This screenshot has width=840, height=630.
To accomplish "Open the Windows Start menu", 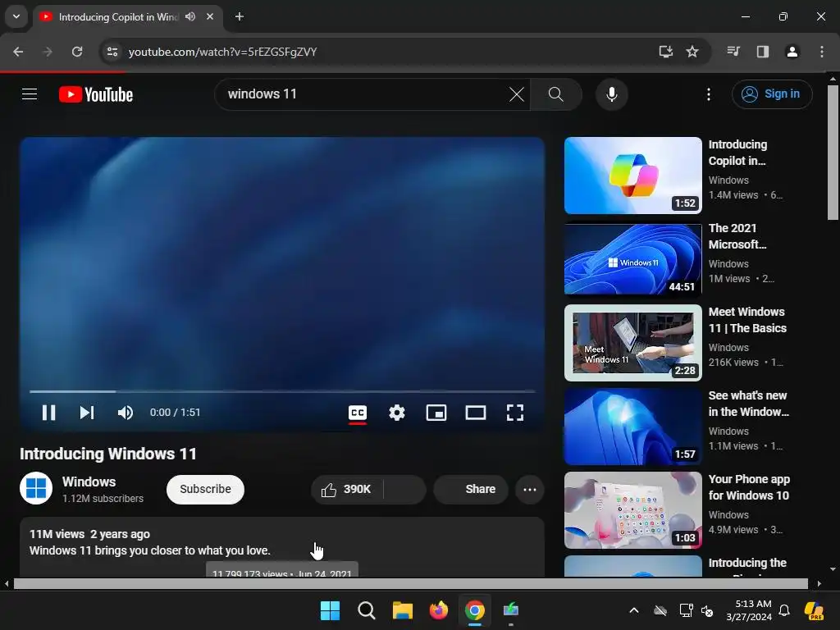I will pos(330,610).
